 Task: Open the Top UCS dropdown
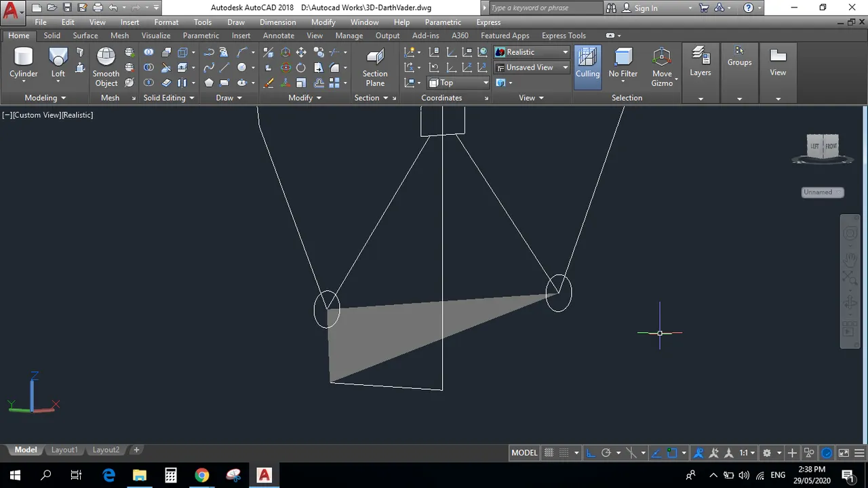click(458, 83)
